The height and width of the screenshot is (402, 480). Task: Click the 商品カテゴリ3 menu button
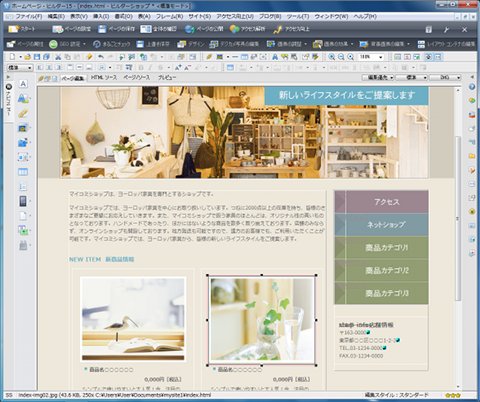tap(381, 293)
